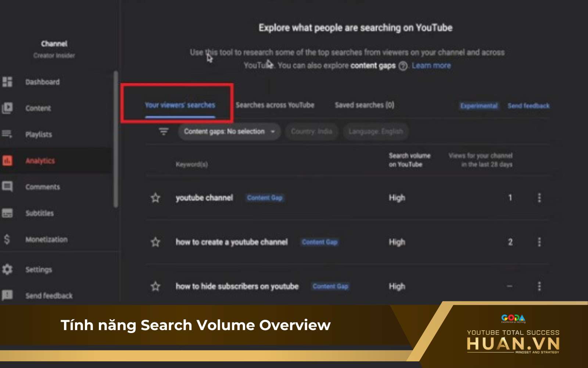Open the 'Content gaps: No selection' dropdown
The image size is (588, 368).
[x=229, y=131]
